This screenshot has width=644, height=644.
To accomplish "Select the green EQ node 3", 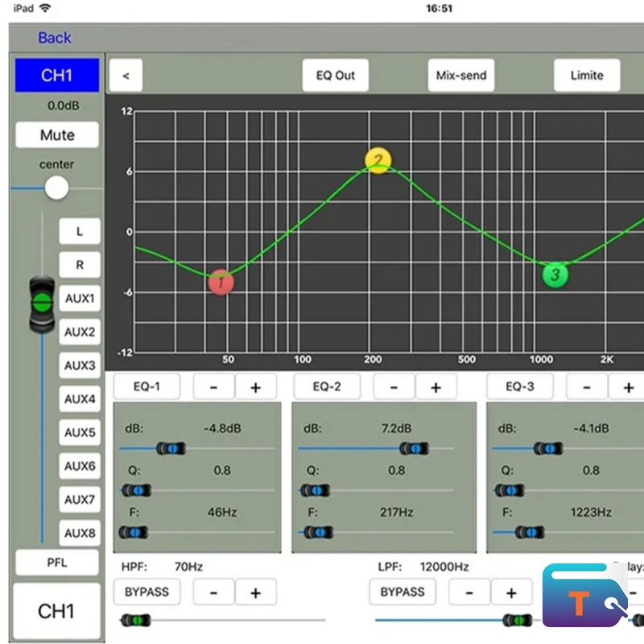I will (x=555, y=275).
